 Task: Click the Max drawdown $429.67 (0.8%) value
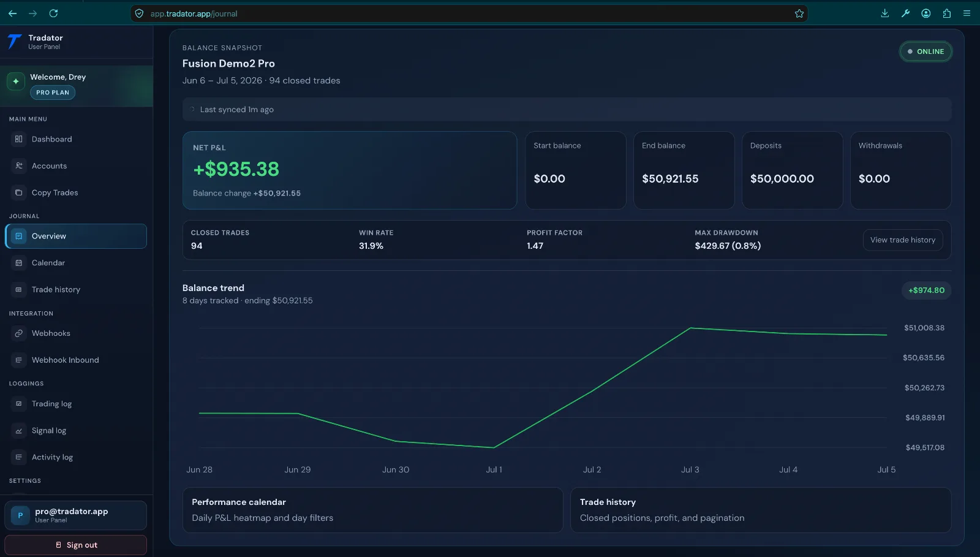tap(728, 246)
